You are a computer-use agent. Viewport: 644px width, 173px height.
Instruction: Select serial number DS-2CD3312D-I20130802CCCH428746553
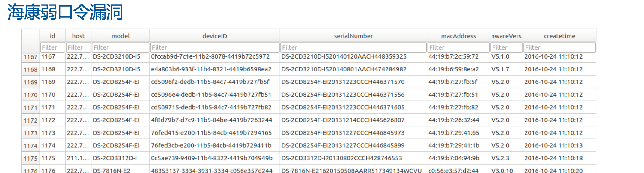pos(353,158)
